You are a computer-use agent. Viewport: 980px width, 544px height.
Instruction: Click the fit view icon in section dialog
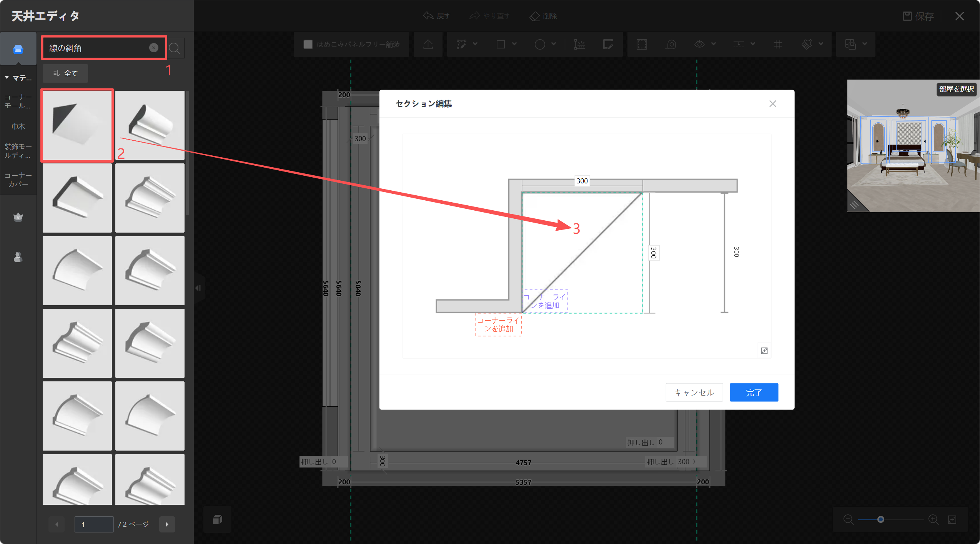[x=764, y=351]
